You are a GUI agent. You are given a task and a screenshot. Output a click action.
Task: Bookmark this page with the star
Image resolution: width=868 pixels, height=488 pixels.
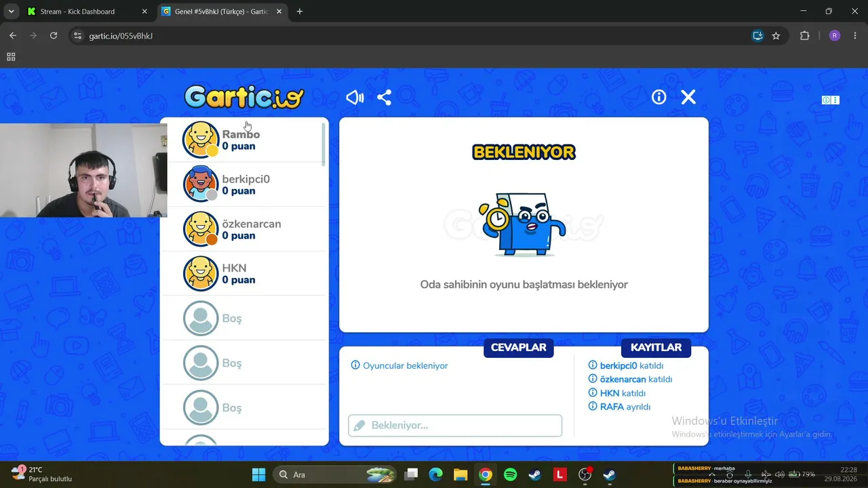pyautogui.click(x=776, y=36)
